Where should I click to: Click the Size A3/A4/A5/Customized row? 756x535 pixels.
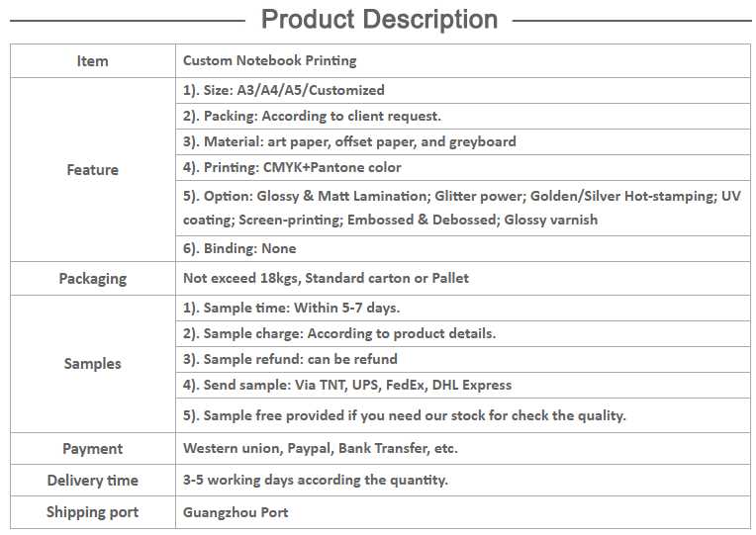(284, 90)
